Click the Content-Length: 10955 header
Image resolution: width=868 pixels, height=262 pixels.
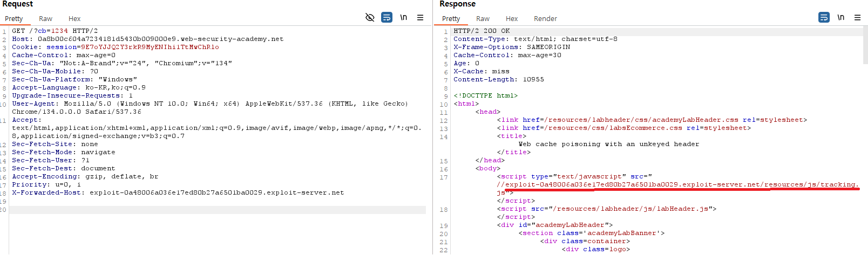499,80
